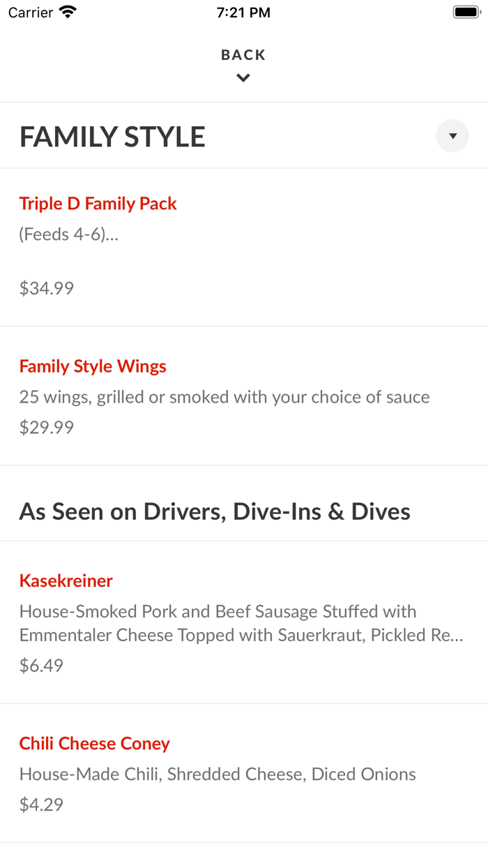Image resolution: width=488 pixels, height=868 pixels.
Task: Open the Family Style category dropdown arrow
Action: 452,136
